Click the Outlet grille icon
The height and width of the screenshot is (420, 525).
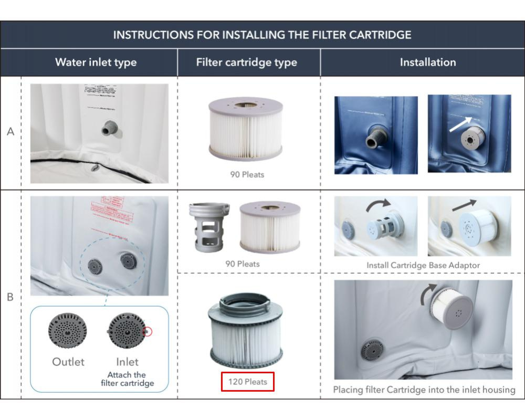68,331
